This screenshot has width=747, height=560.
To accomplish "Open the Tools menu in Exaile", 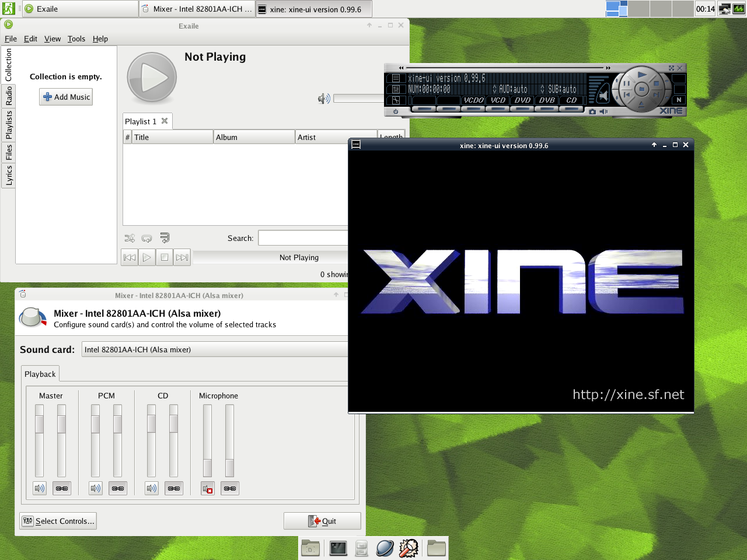I will (76, 38).
